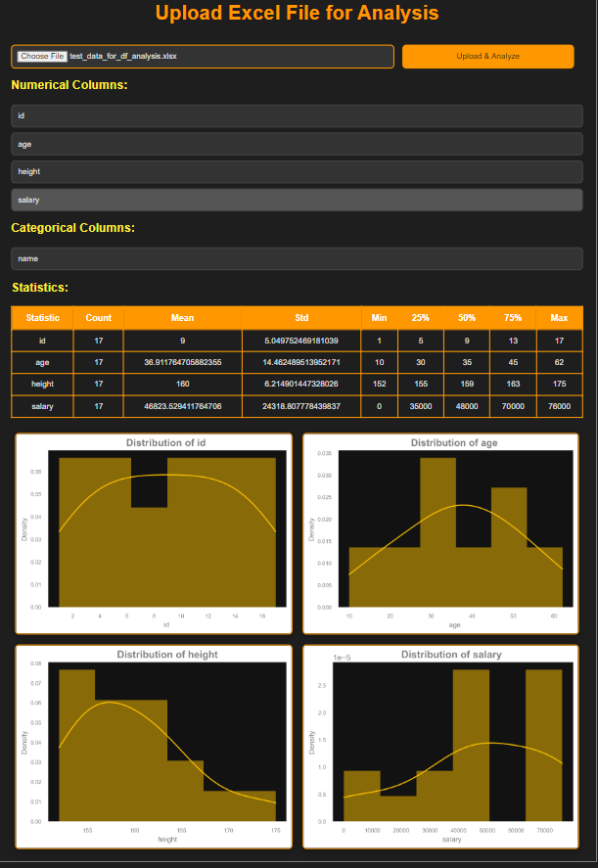Click the Choose File button
Screen dimensions: 598x868
[x=41, y=57]
